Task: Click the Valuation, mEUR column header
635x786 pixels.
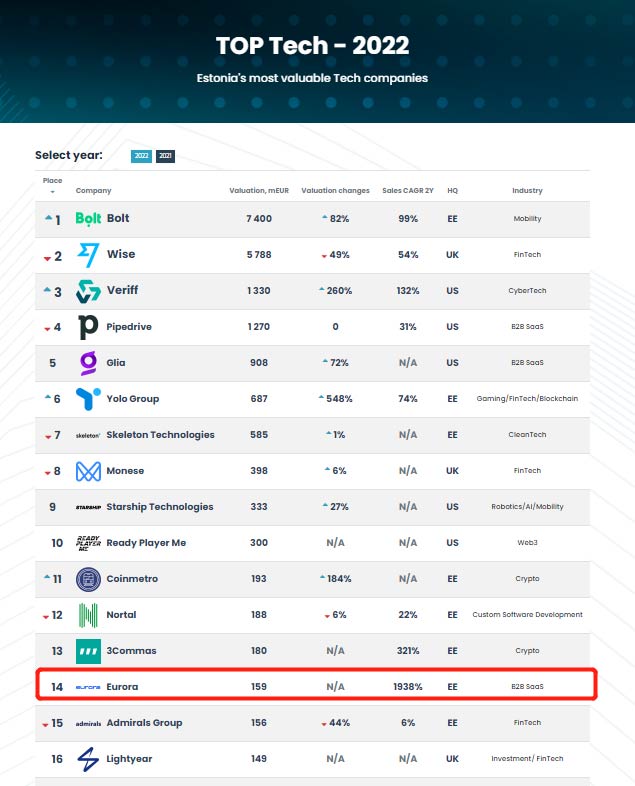Action: [x=259, y=191]
